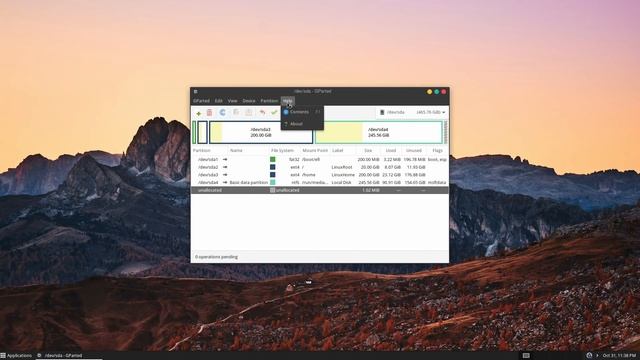Click the mounted key icon for /dev/sda2

coord(225,167)
